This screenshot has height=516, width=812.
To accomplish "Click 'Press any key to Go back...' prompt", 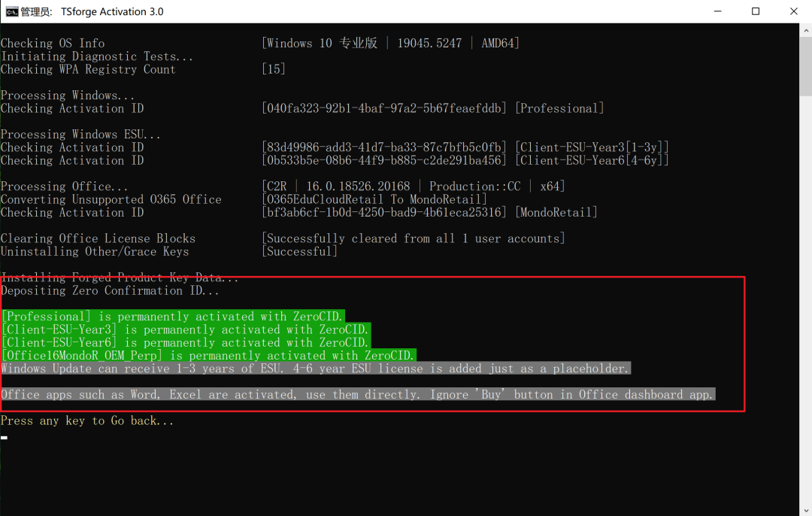I will pos(87,420).
